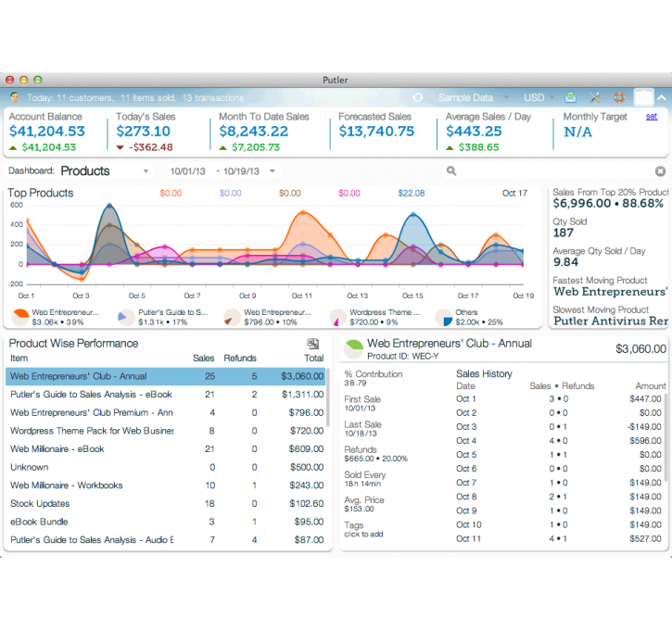Viewport: 672px width, 630px height.
Task: Click Average Sales / Day $443.25
Action: pos(474,131)
